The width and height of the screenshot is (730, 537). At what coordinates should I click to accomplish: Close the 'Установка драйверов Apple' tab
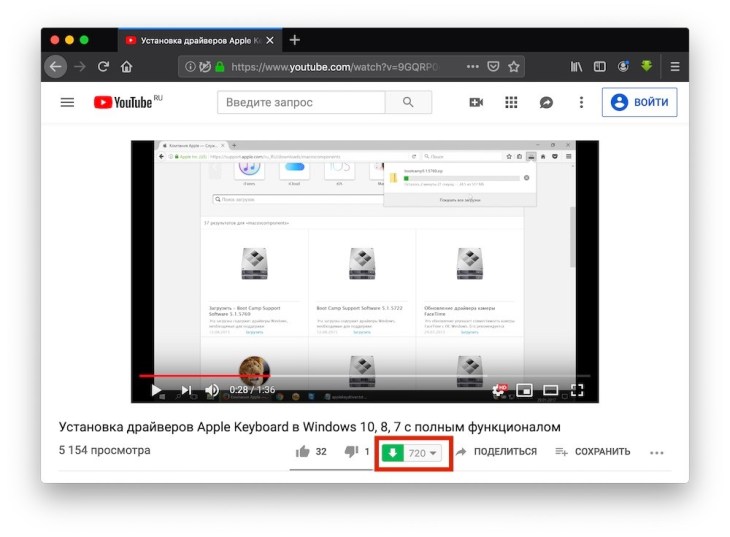coord(270,41)
